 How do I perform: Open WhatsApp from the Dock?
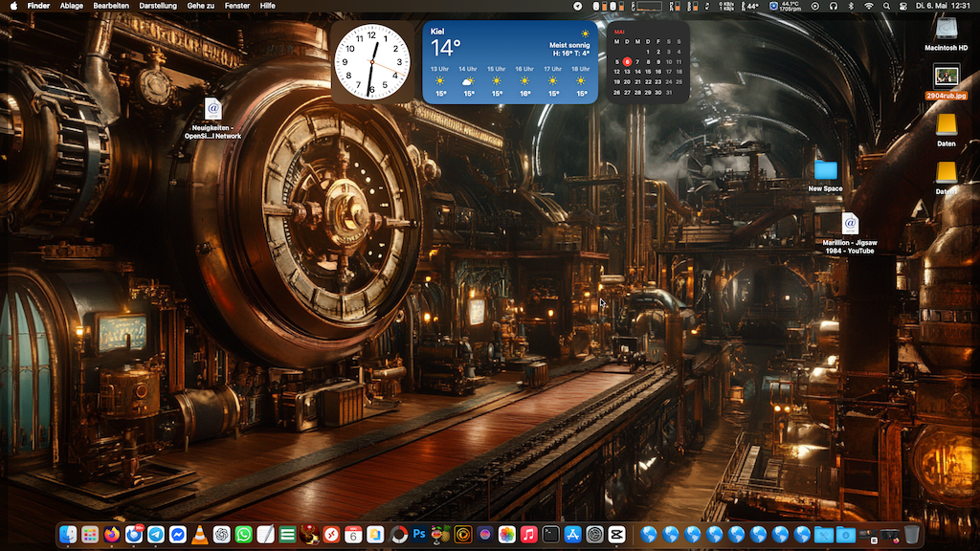pos(243,535)
